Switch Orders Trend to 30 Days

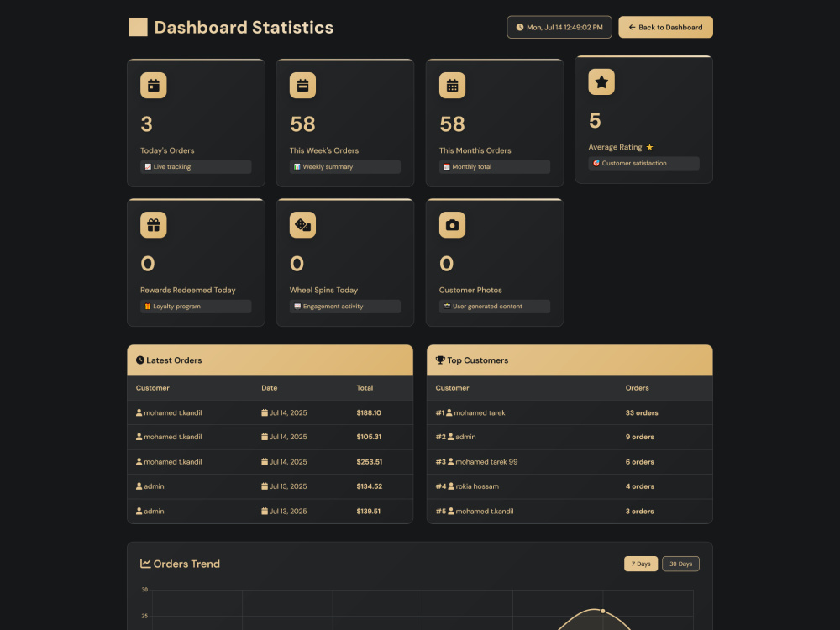(681, 564)
